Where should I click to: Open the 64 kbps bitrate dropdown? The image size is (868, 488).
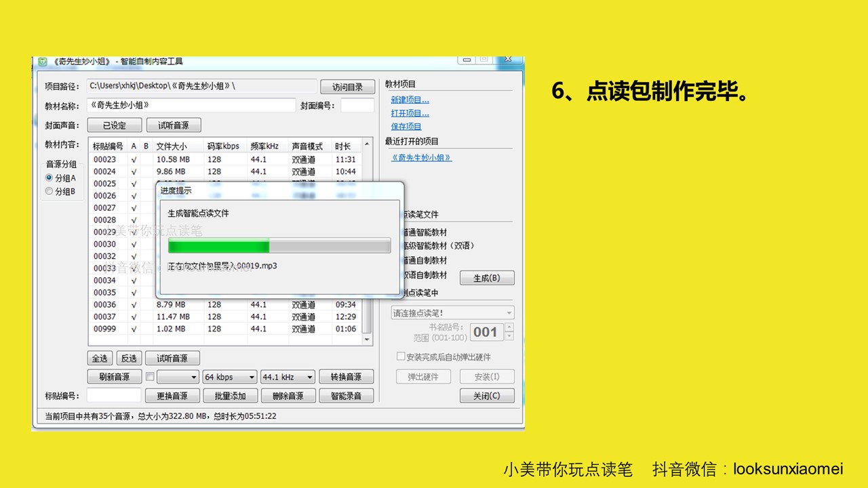[229, 377]
